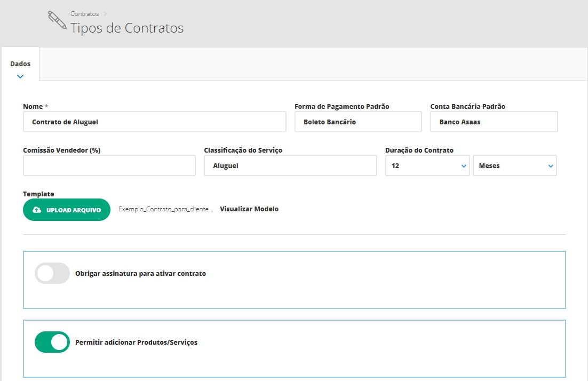Open the Visualizar Modelo link
588x381 pixels.
pyautogui.click(x=249, y=209)
